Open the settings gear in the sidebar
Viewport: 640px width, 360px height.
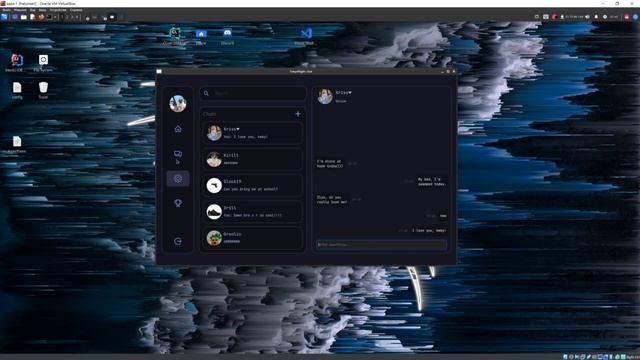point(178,179)
